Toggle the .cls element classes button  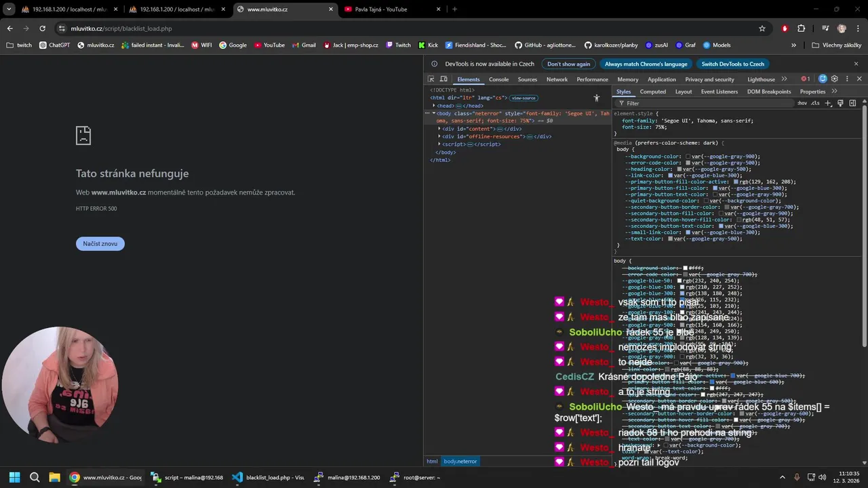[x=816, y=103]
